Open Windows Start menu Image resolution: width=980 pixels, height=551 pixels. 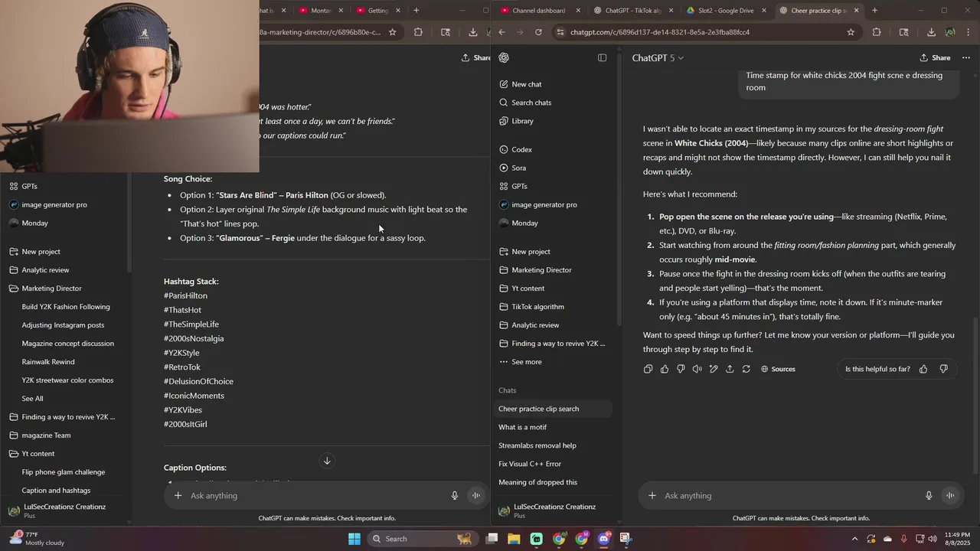(x=354, y=539)
